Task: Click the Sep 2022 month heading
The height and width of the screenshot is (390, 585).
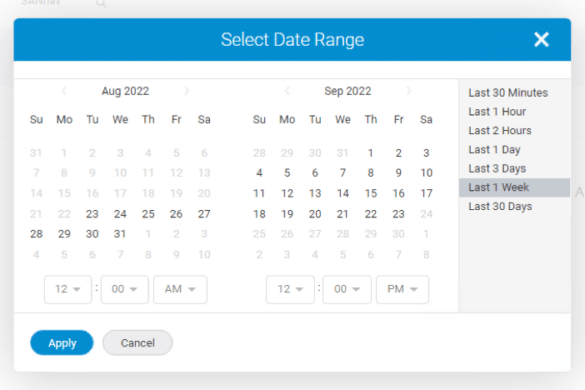Action: pos(348,91)
